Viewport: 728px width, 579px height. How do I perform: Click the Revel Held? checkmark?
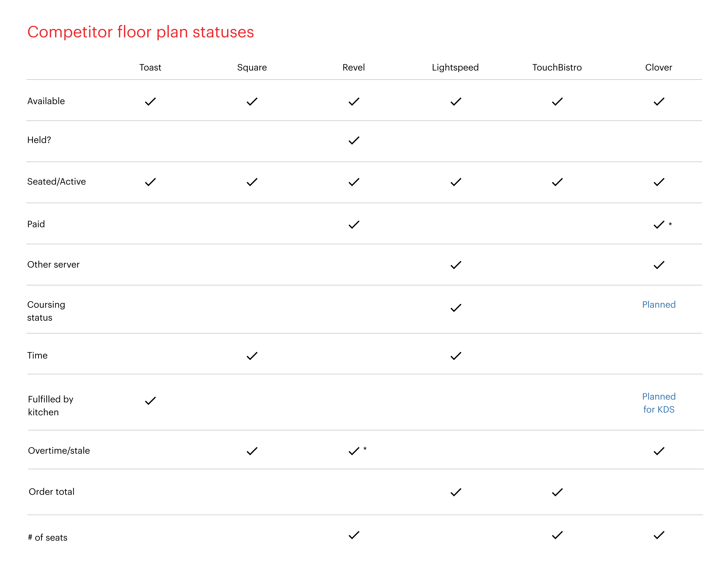354,141
